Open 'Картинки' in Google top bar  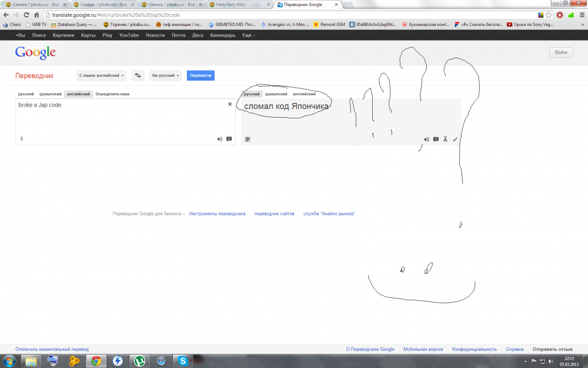[64, 35]
